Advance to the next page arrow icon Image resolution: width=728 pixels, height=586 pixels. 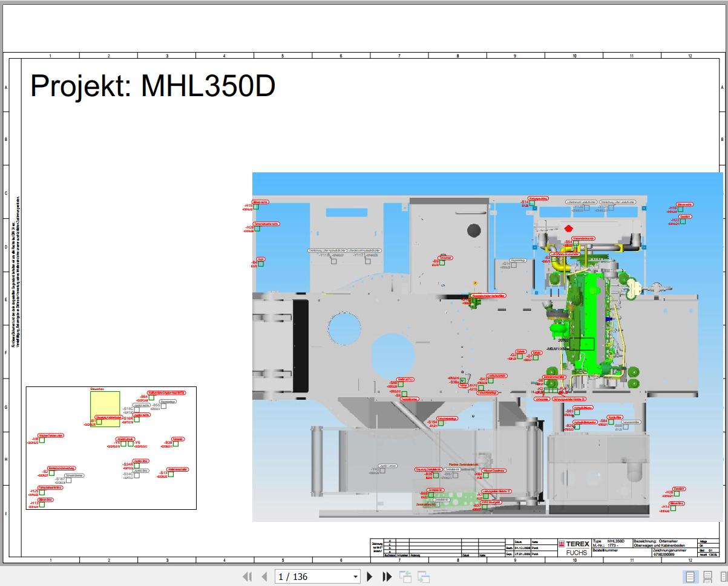pyautogui.click(x=370, y=576)
